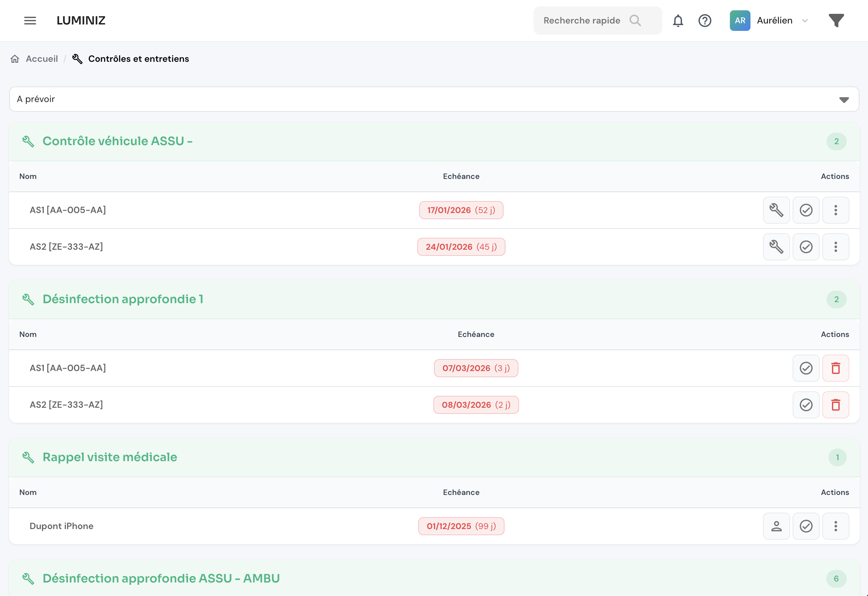Mark AS1 17/01/2026 control as done

tap(806, 210)
